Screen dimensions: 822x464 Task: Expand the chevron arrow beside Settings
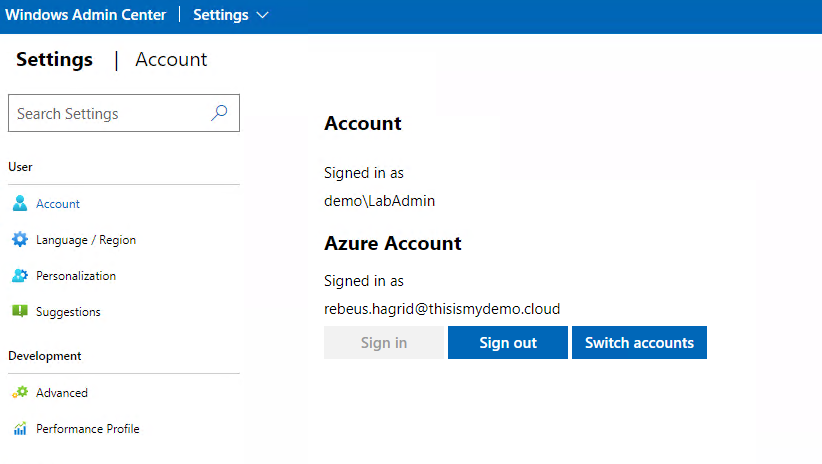point(263,16)
